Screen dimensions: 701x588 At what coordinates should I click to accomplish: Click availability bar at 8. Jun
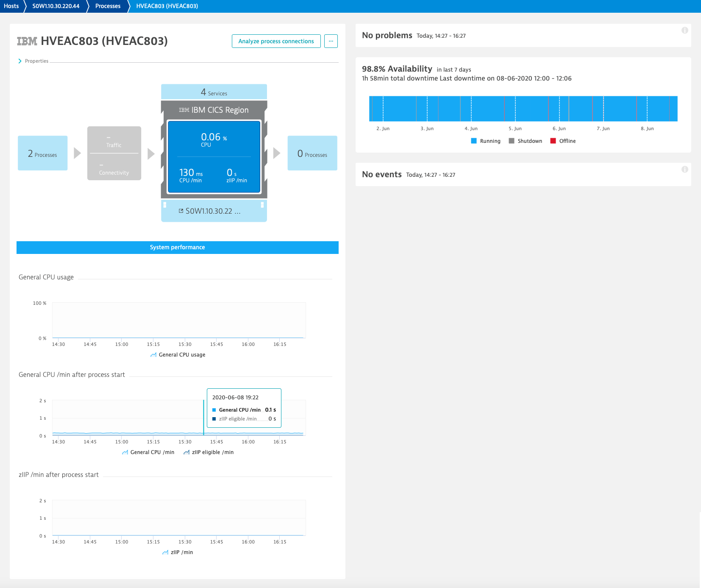(x=648, y=109)
